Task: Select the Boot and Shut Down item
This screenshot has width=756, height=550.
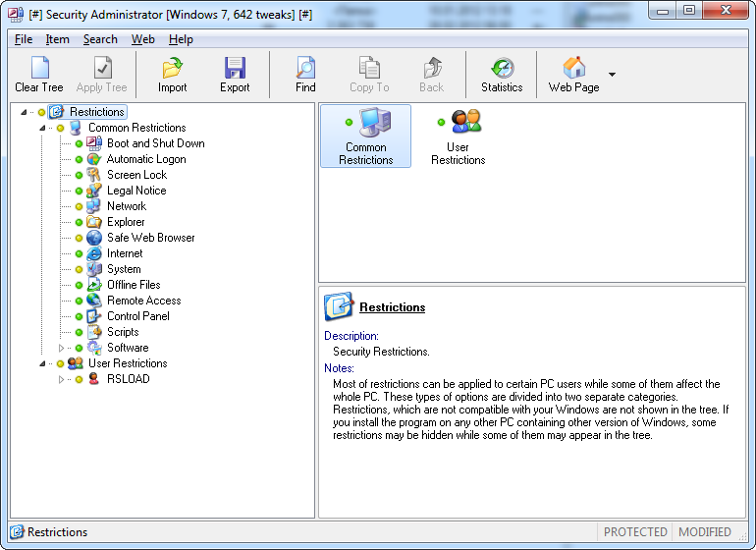Action: coord(156,143)
